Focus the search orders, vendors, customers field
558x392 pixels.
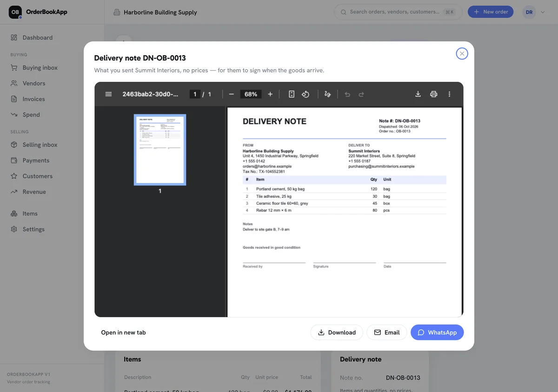(398, 12)
